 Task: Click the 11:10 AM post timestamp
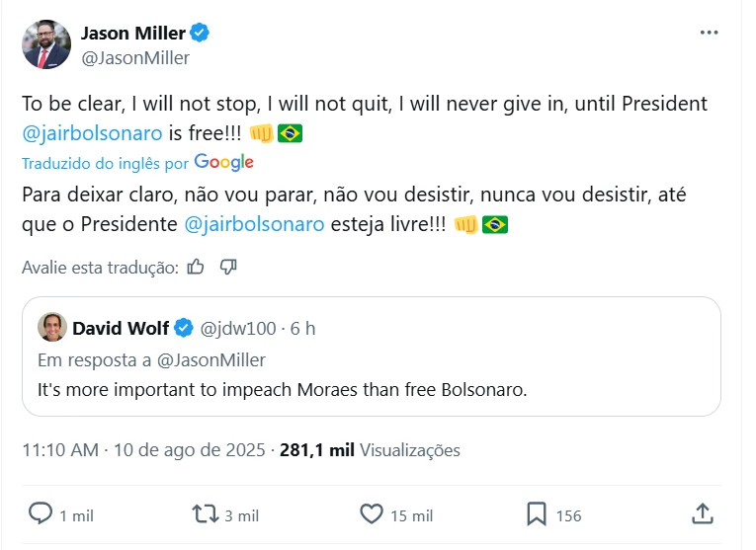click(x=60, y=450)
